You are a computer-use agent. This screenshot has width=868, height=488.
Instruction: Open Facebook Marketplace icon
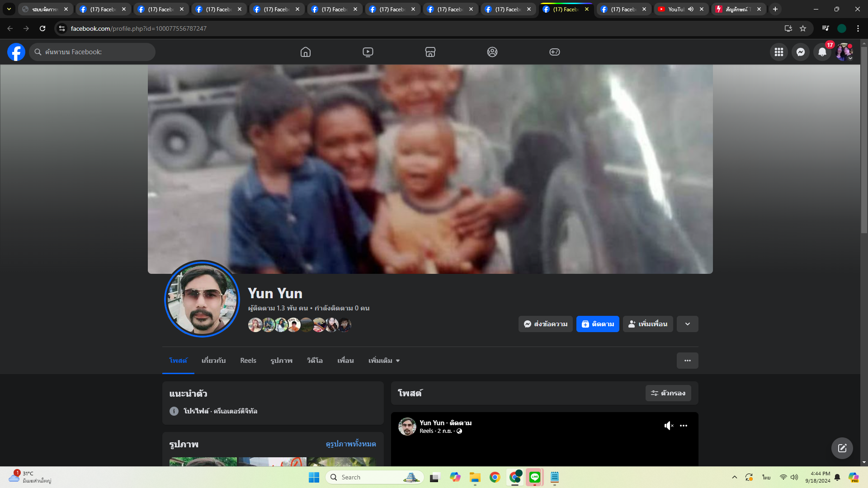click(x=430, y=52)
